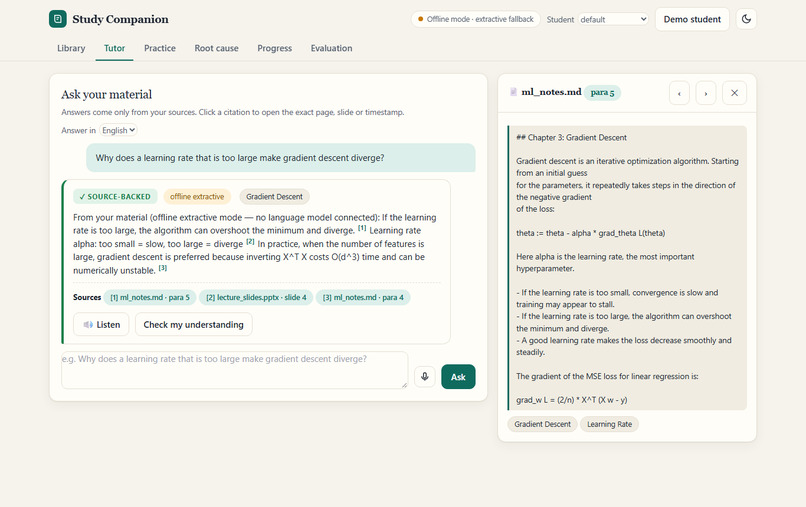Click the ml_notes.md file icon
The image size is (806, 507).
[x=513, y=92]
